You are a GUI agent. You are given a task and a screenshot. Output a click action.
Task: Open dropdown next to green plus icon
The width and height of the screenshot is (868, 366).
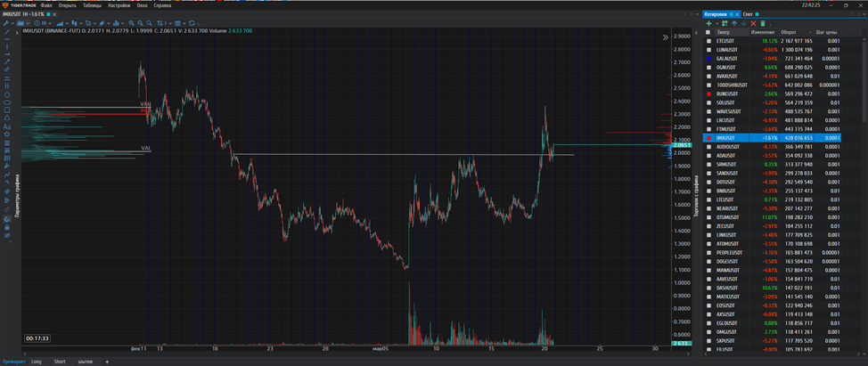[x=717, y=24]
